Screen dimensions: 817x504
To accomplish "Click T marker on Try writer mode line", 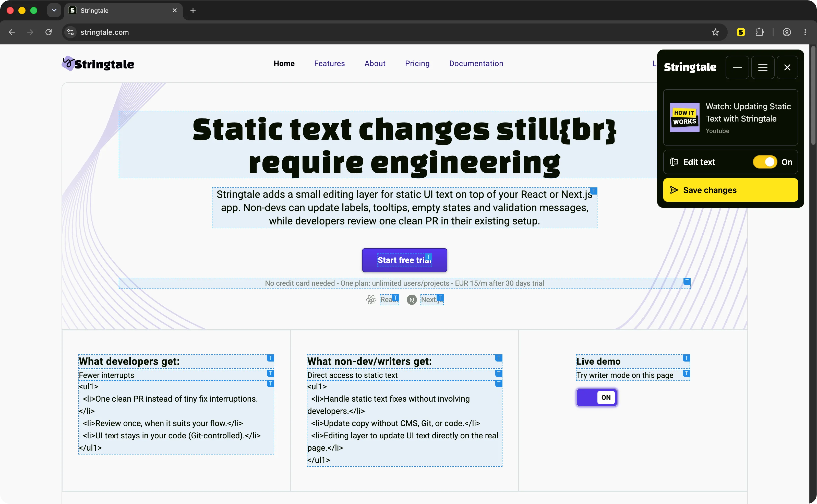I will 686,373.
